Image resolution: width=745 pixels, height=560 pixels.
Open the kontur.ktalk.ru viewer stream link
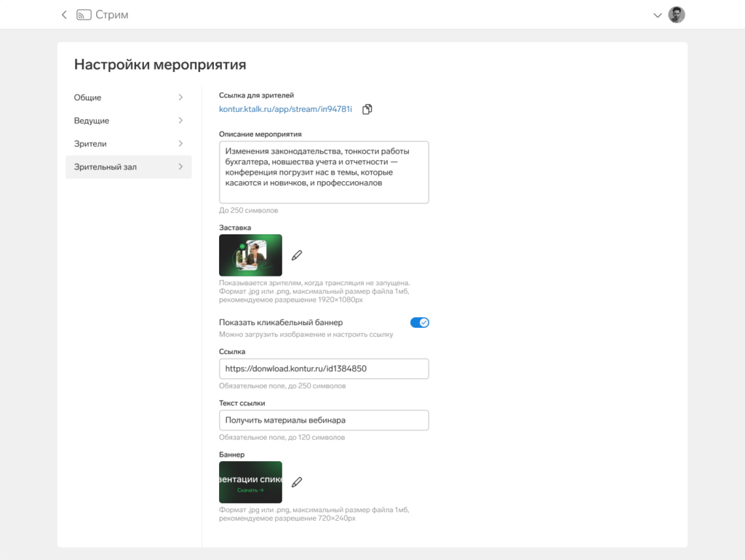285,109
